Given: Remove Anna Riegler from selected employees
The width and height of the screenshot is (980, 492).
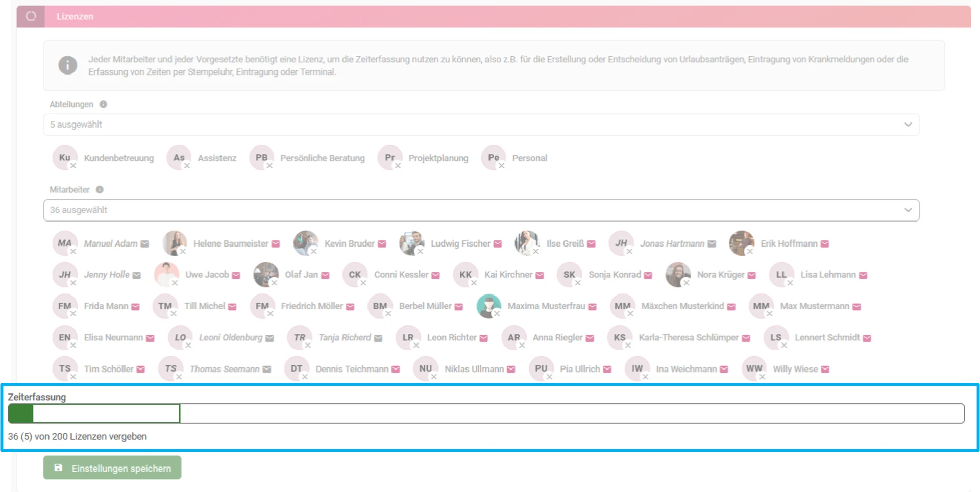Looking at the screenshot, I should [522, 346].
